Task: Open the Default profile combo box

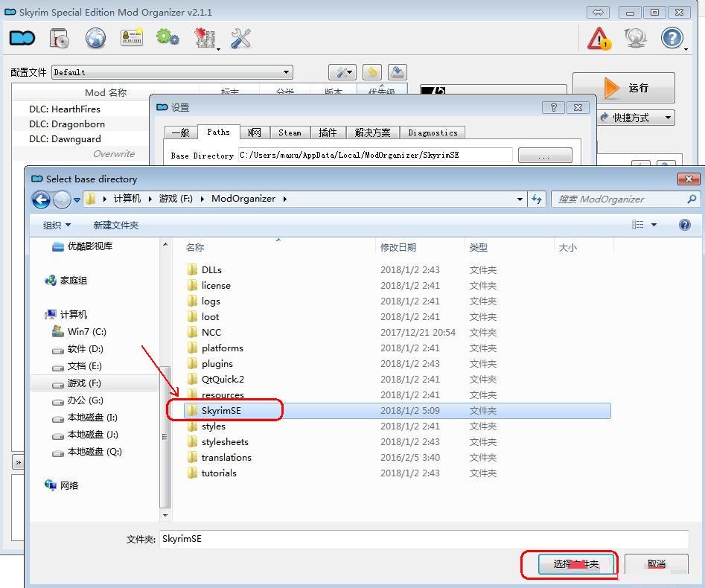Action: click(x=172, y=72)
